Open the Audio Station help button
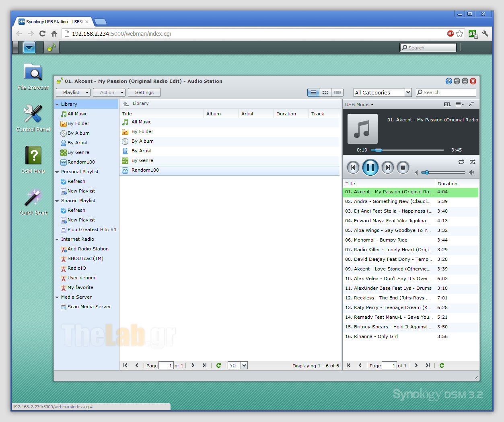The height and width of the screenshot is (422, 504). point(449,81)
